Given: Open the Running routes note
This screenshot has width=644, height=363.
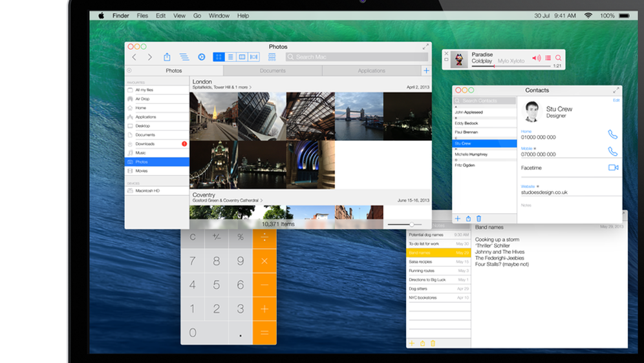Looking at the screenshot, I should pyautogui.click(x=438, y=271).
